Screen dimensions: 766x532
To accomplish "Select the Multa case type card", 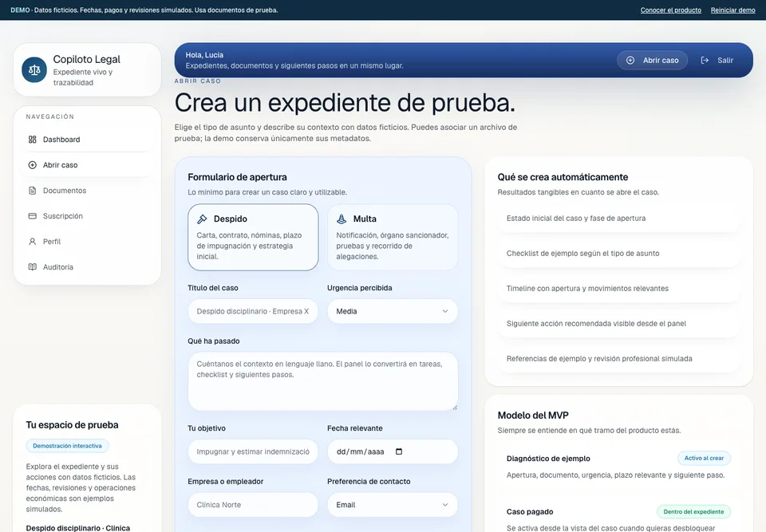I will [393, 237].
